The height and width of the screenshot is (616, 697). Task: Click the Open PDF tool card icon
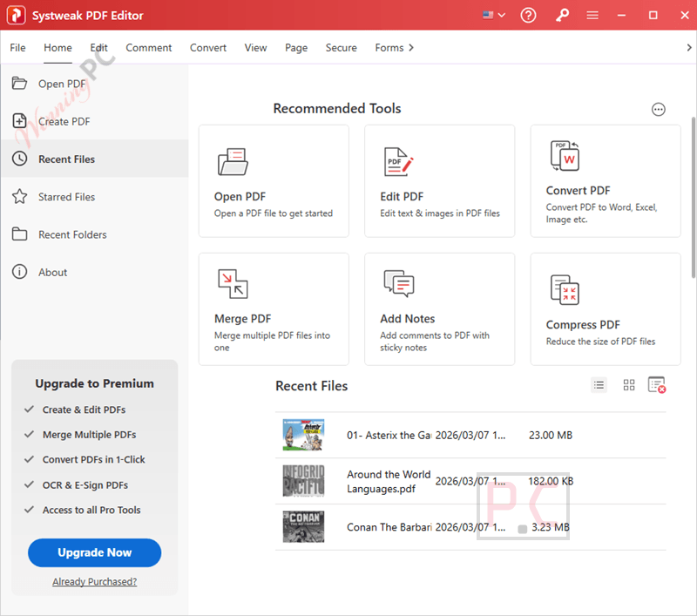coord(233,162)
